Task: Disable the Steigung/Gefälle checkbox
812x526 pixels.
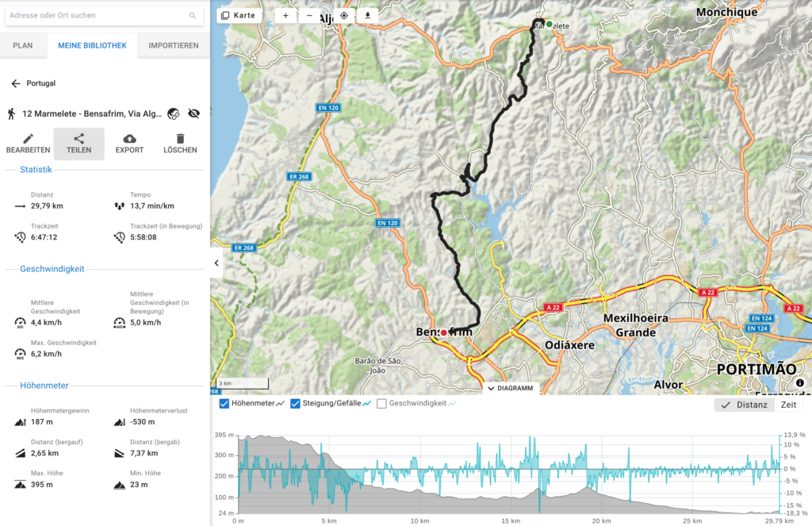Action: click(x=295, y=404)
